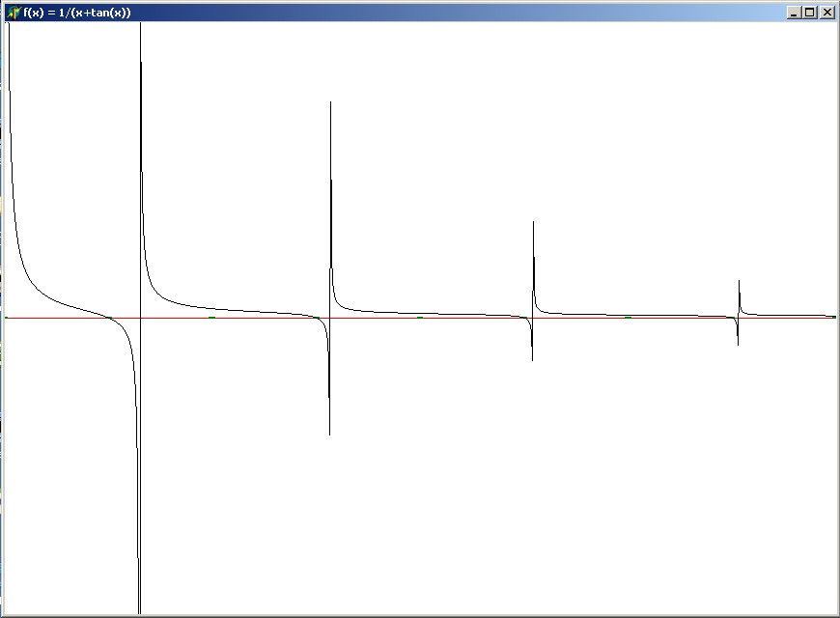Click where curve crosses axis before first asymptote

110,317
